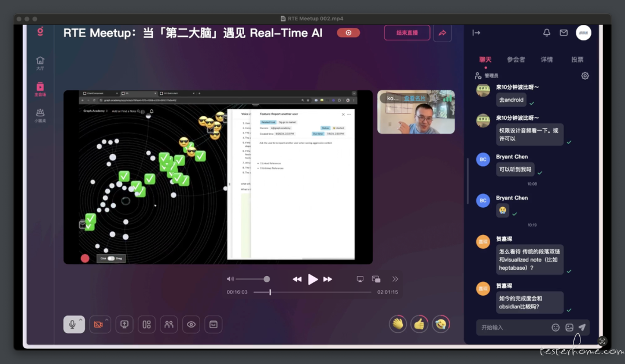Expand microphone options caret
Viewport: 625px width, 364px height.
pos(81,320)
